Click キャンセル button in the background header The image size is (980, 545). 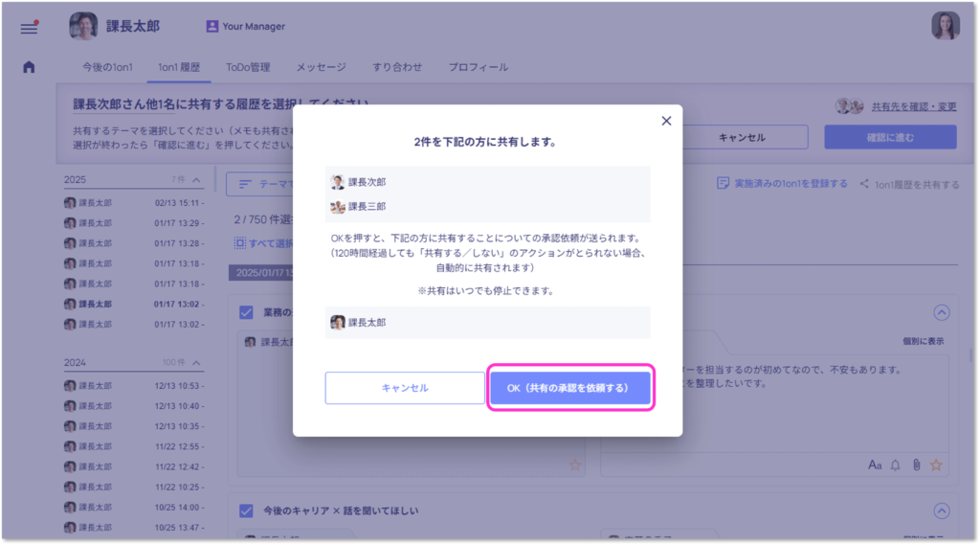click(x=742, y=137)
